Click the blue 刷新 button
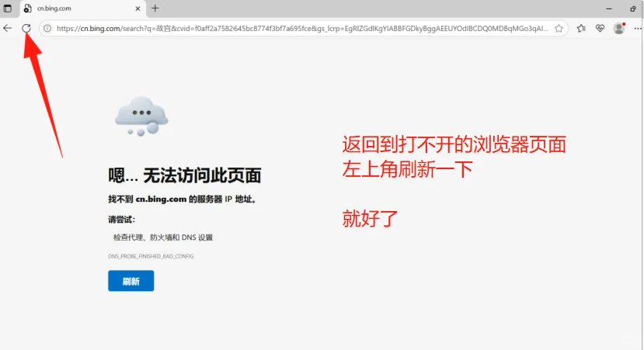The image size is (644, 350). [131, 281]
